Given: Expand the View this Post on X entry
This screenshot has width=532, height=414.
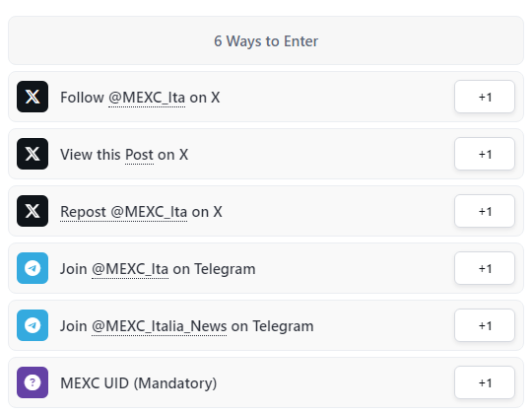Looking at the screenshot, I should click(266, 154).
